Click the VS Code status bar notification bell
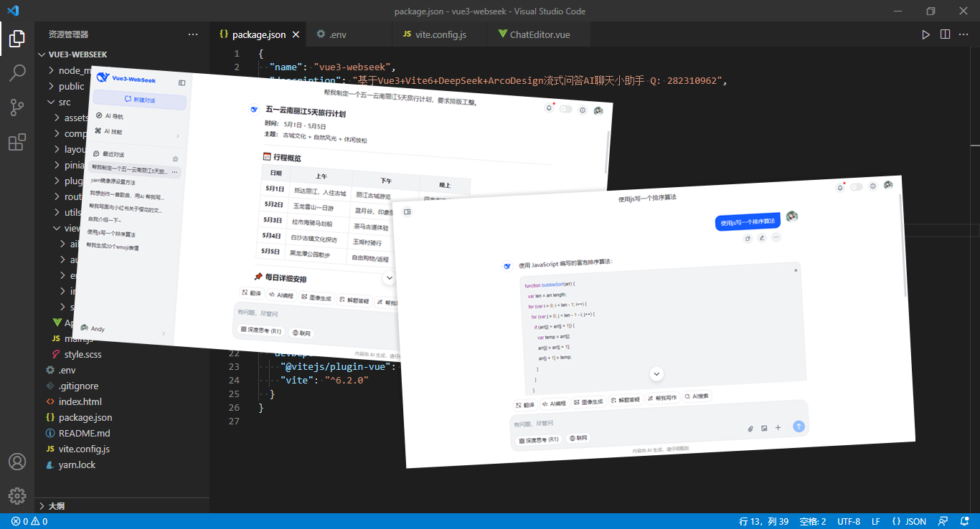 (965, 522)
